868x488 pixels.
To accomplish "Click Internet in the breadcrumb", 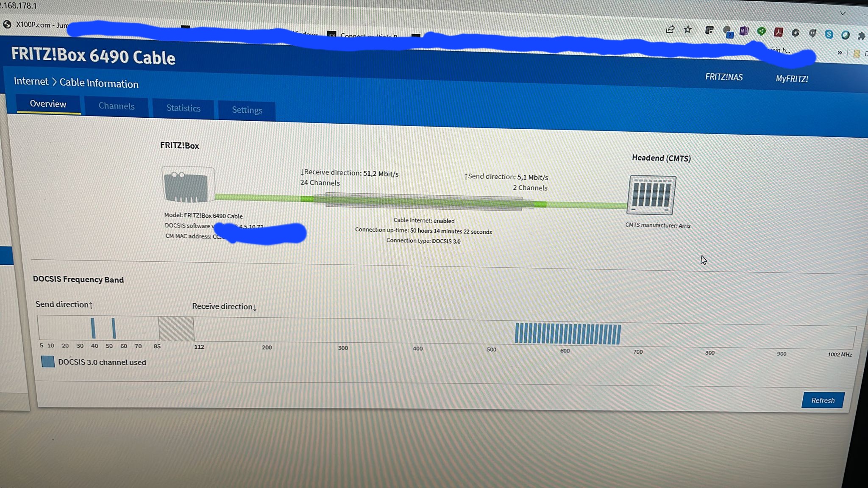I will (x=31, y=81).
